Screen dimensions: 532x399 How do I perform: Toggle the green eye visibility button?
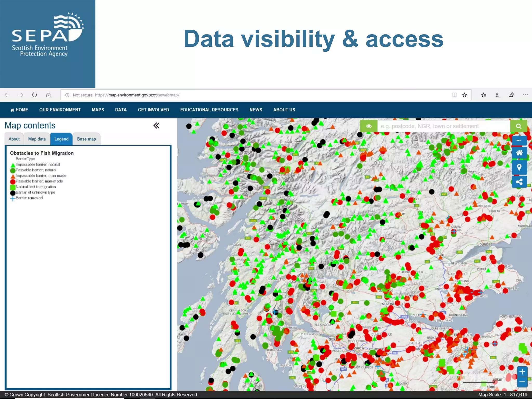(368, 126)
